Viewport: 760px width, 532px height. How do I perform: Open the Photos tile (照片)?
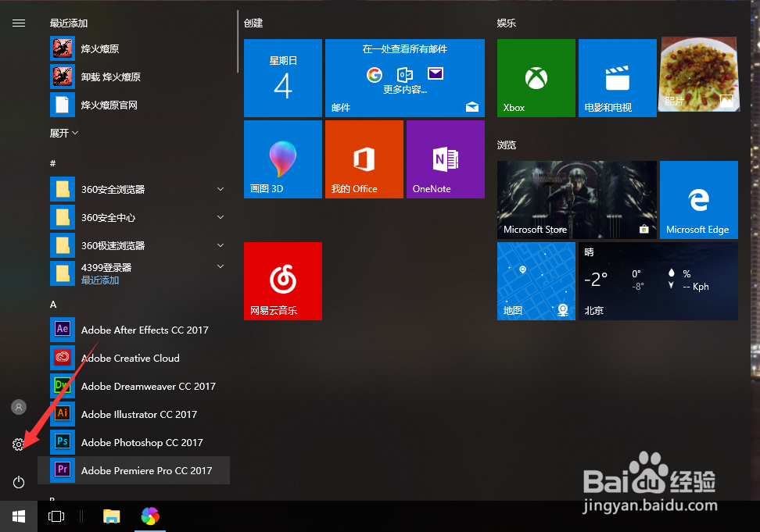coord(699,75)
